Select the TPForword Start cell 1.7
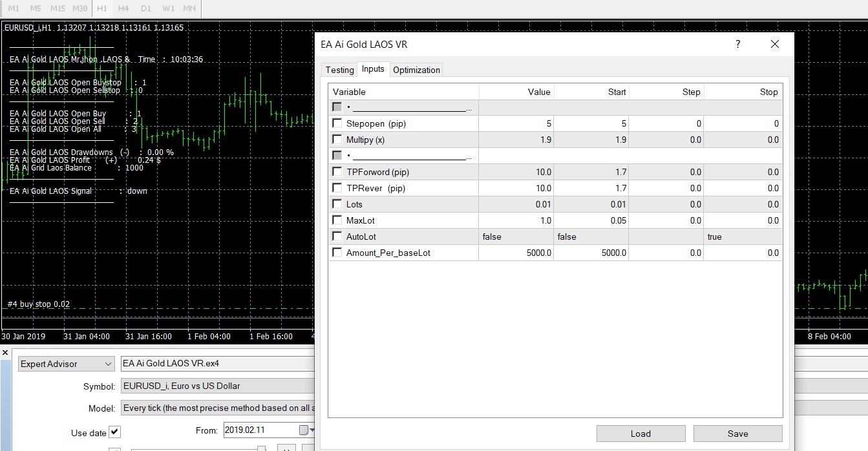The height and width of the screenshot is (451, 868). click(x=591, y=172)
